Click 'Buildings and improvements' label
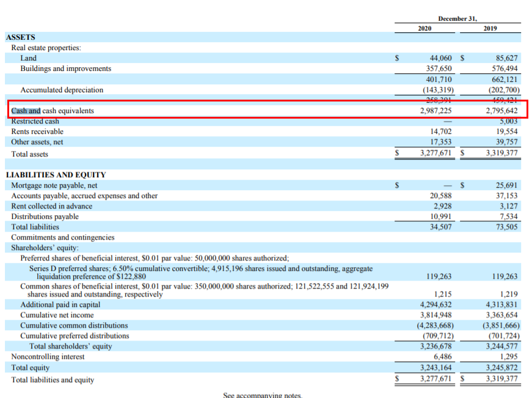 tap(66, 68)
